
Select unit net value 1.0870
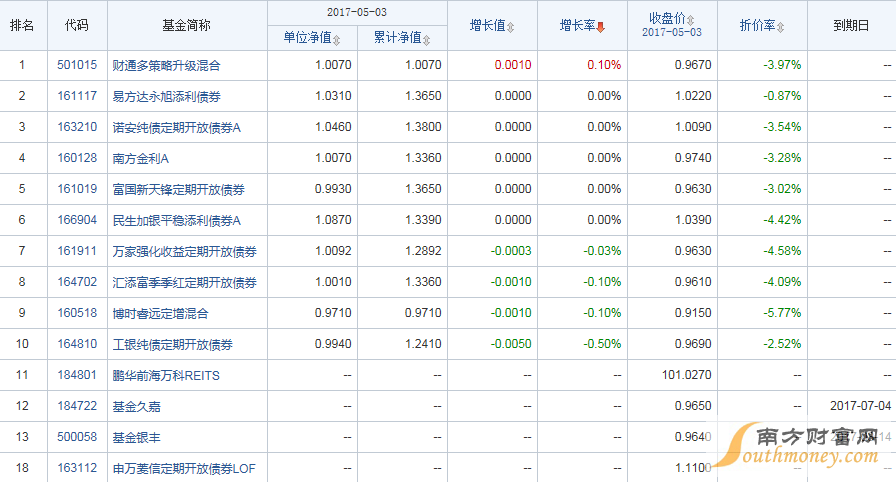pyautogui.click(x=333, y=220)
